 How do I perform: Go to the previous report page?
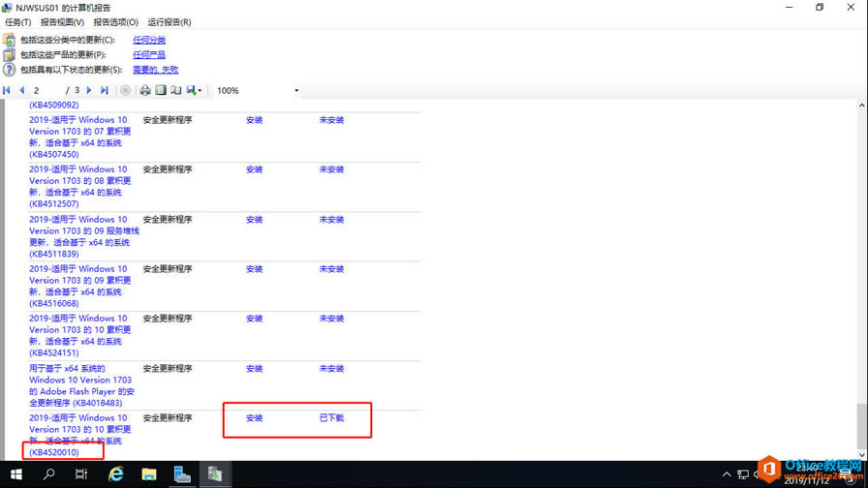(x=21, y=90)
